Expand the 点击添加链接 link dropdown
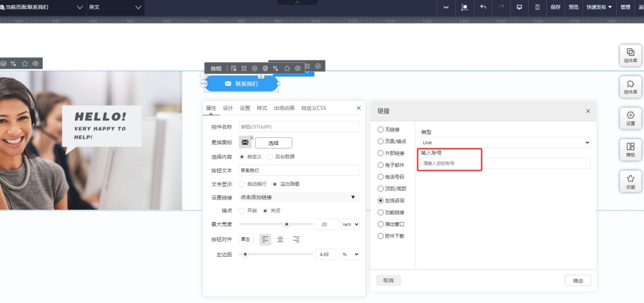This screenshot has height=303, width=644. (x=298, y=197)
